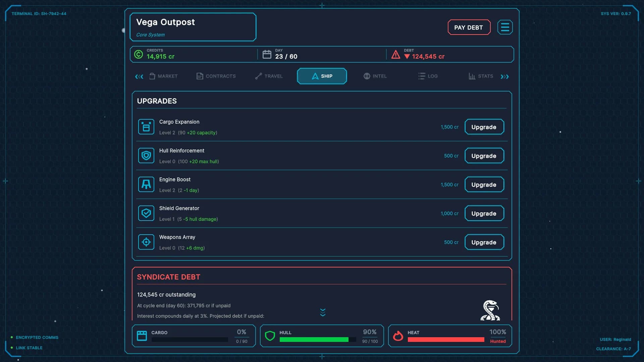Click the Weapons Array crosshair icon
The height and width of the screenshot is (362, 644).
tap(146, 242)
